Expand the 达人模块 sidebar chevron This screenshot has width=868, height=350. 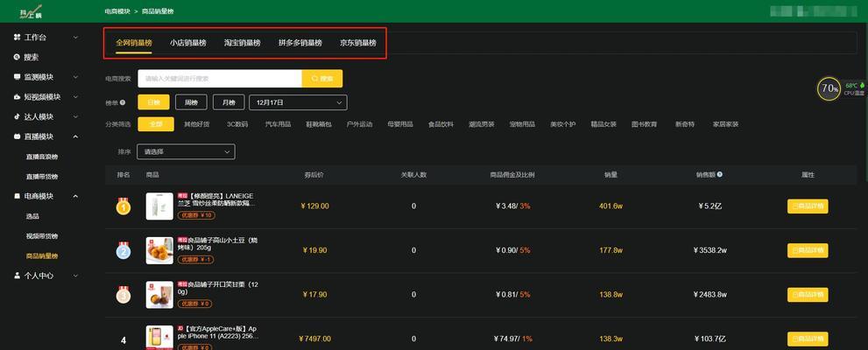pyautogui.click(x=76, y=116)
